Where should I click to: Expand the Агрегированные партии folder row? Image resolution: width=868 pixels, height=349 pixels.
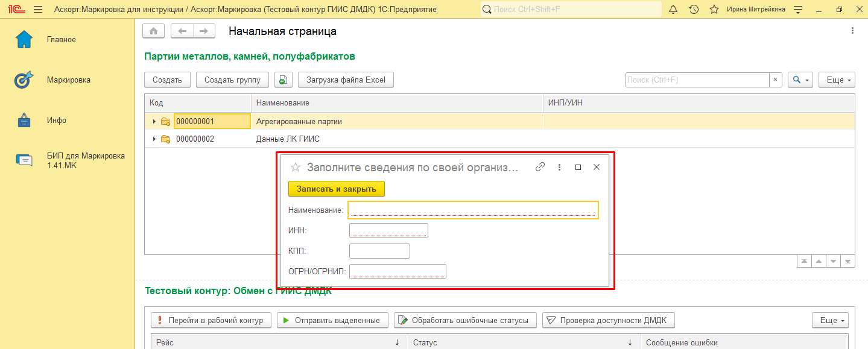[x=154, y=122]
